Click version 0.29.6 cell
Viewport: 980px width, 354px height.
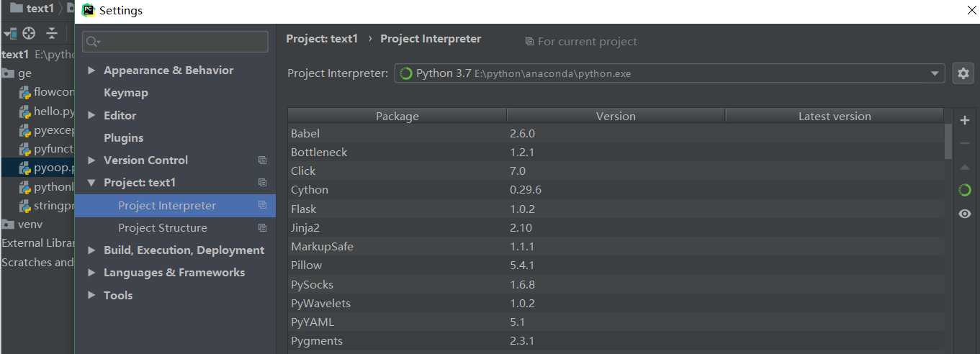(x=526, y=190)
